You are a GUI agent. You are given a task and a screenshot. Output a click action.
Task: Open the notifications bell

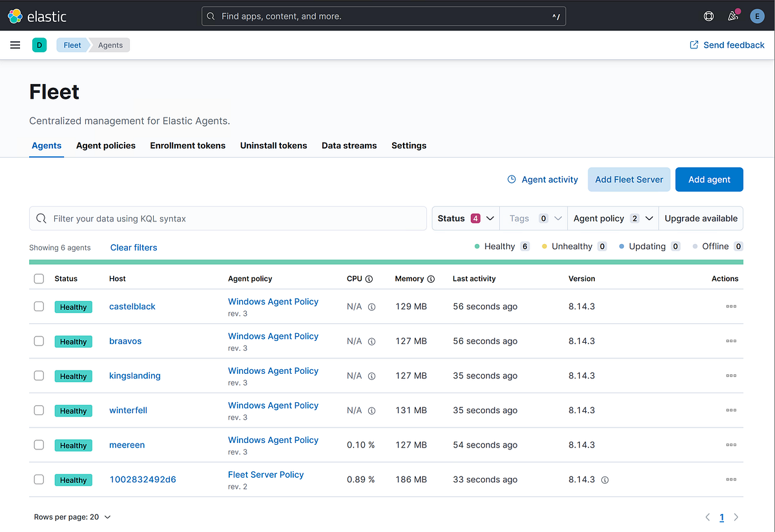[x=732, y=15]
